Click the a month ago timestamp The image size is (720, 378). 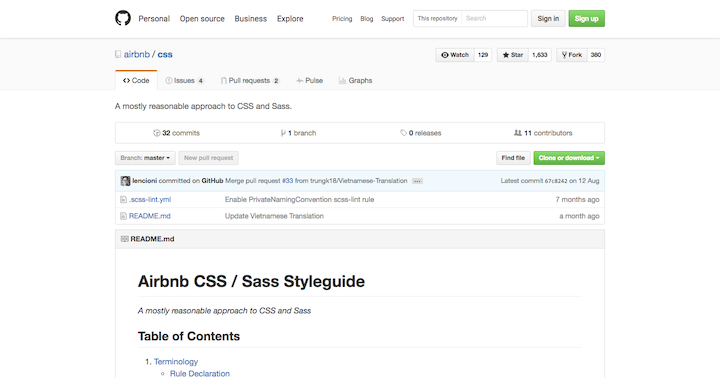click(x=579, y=216)
